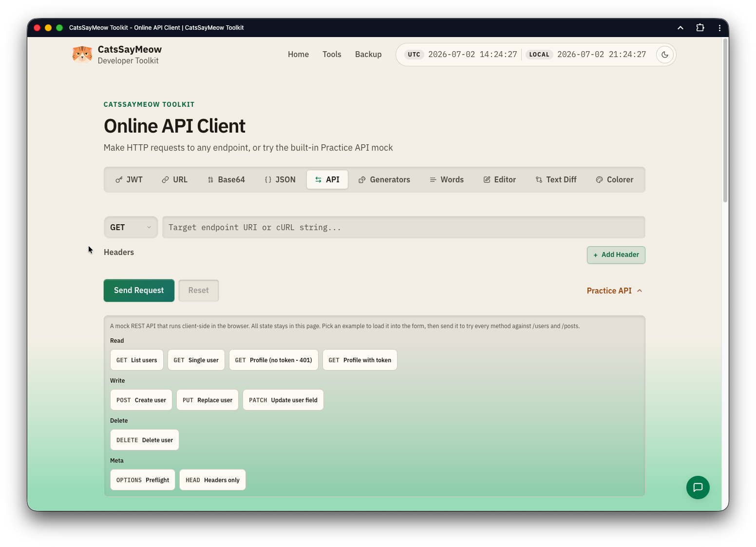Click the Headers label
The width and height of the screenshot is (756, 547).
119,252
